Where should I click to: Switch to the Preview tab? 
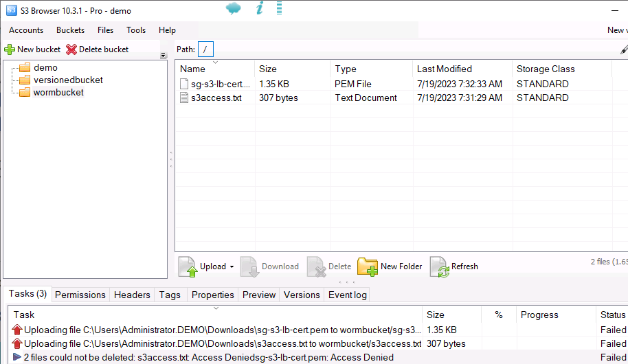[x=259, y=295]
